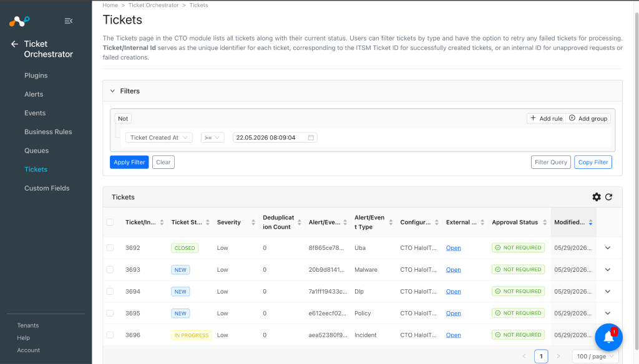Image resolution: width=639 pixels, height=364 pixels.
Task: Sort by Alert/Event Id column
Action: [x=345, y=223]
